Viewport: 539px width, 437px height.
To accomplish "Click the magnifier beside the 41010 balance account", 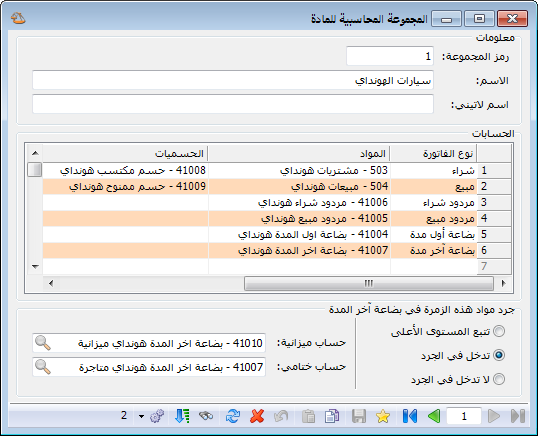I will click(x=43, y=343).
